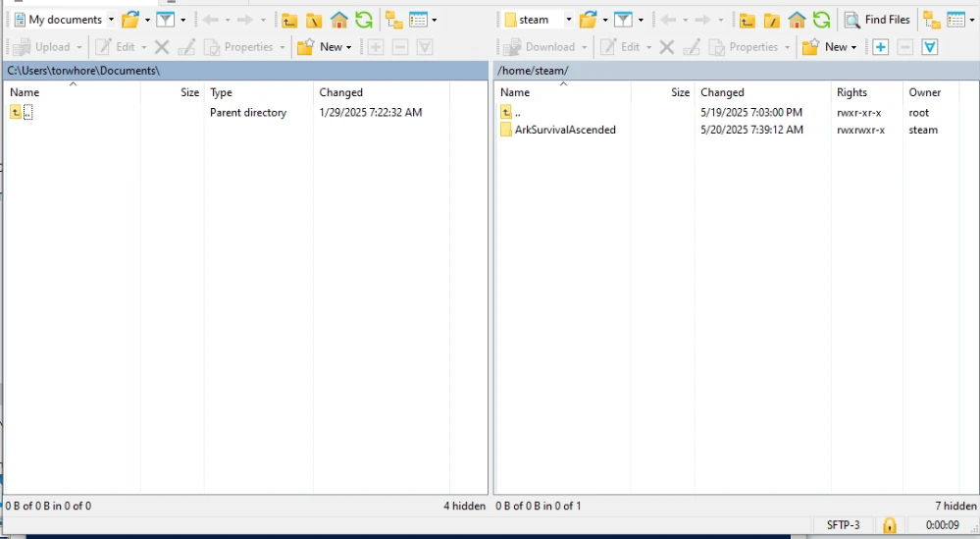Click the Find Files button

click(877, 20)
